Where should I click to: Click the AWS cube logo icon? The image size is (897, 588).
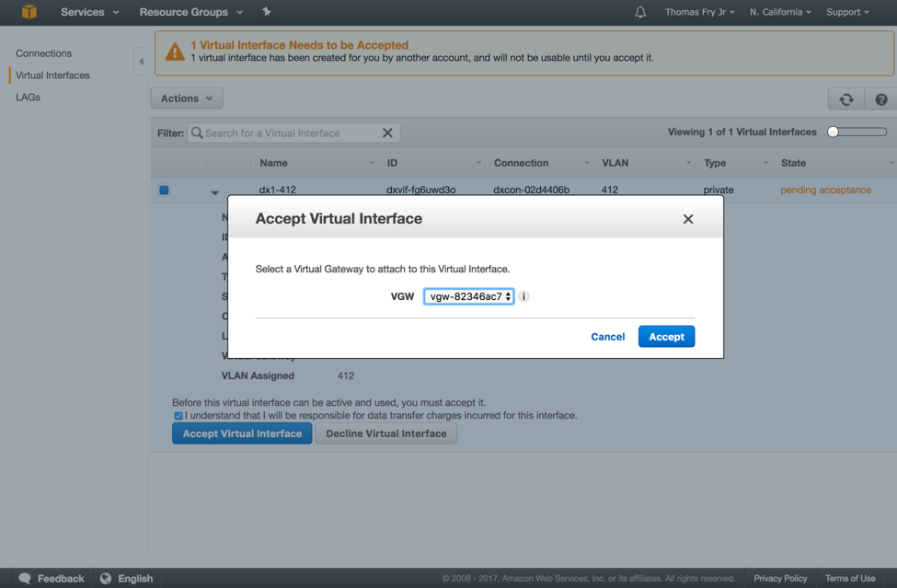coord(29,12)
